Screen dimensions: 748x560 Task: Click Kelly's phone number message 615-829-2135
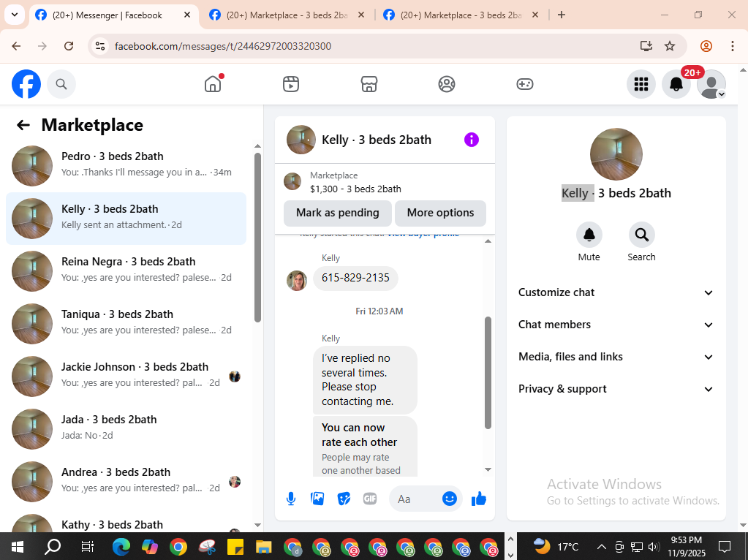tap(355, 278)
